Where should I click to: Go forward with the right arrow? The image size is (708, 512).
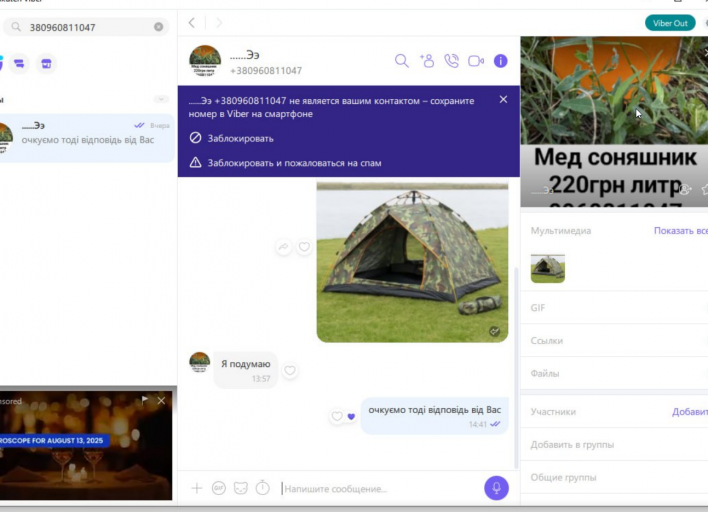click(x=219, y=23)
